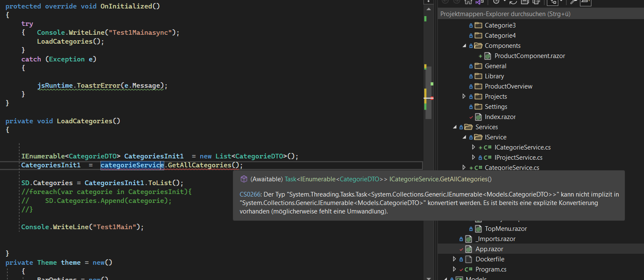Click ToastrError in the catch block
The image size is (644, 280).
pos(98,86)
